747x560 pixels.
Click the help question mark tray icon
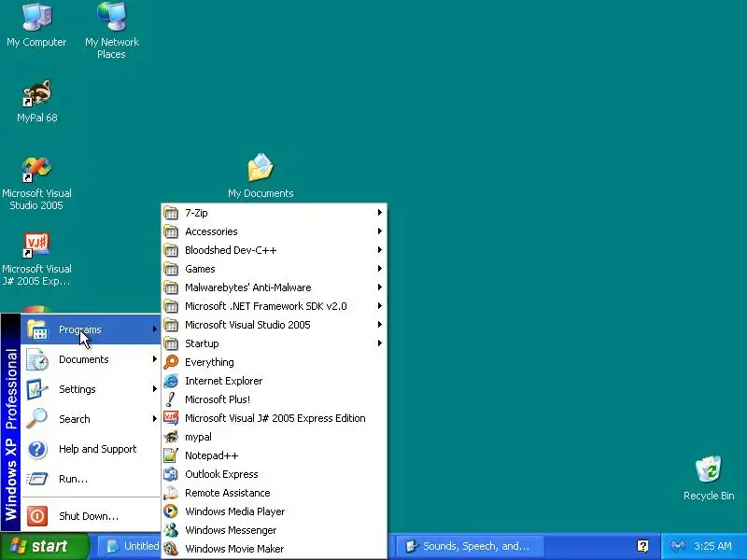click(642, 546)
